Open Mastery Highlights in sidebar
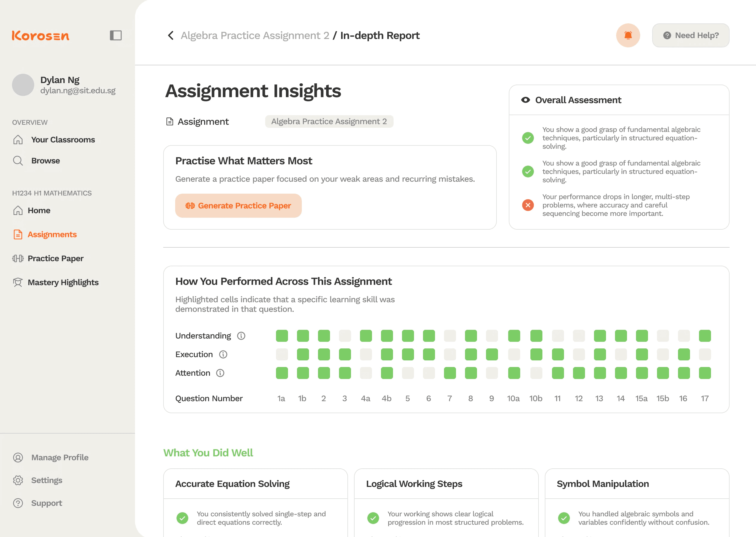 63,282
